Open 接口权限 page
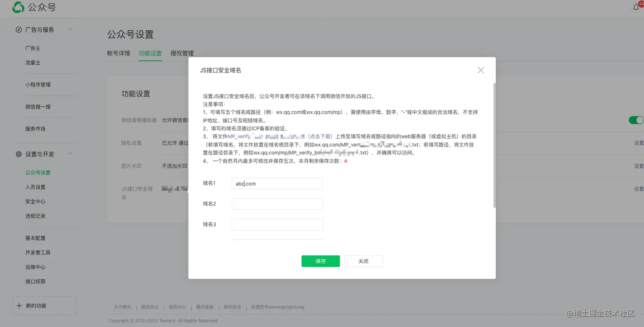The image size is (644, 327). point(35,282)
